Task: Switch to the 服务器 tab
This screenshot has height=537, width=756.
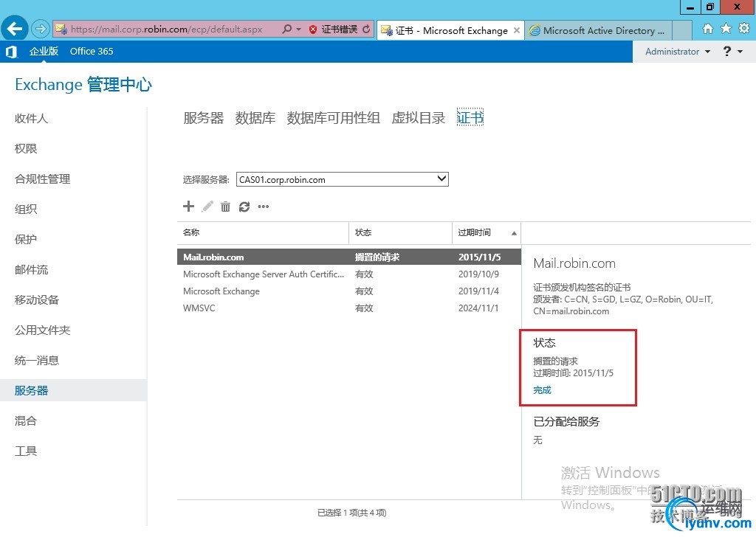Action: pyautogui.click(x=204, y=117)
